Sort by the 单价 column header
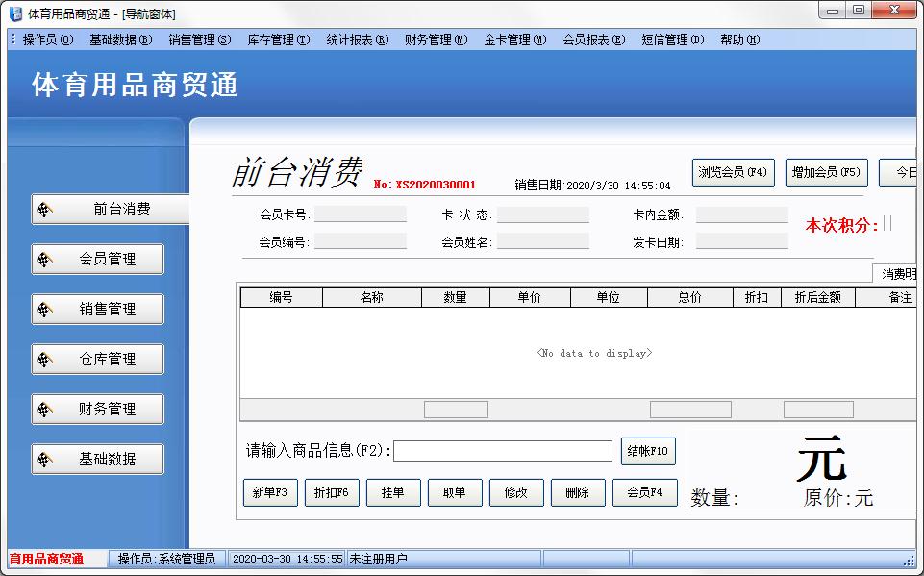The width and height of the screenshot is (924, 576). [530, 298]
